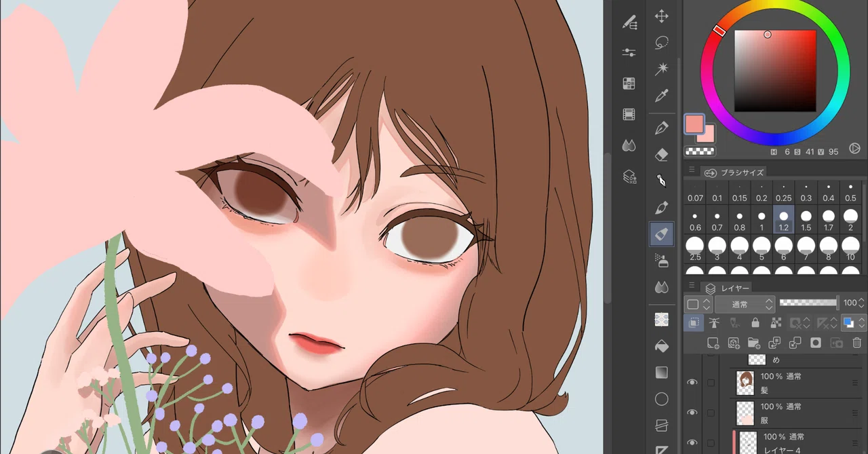Pick brush size 1.5
The image size is (868, 454).
(806, 221)
